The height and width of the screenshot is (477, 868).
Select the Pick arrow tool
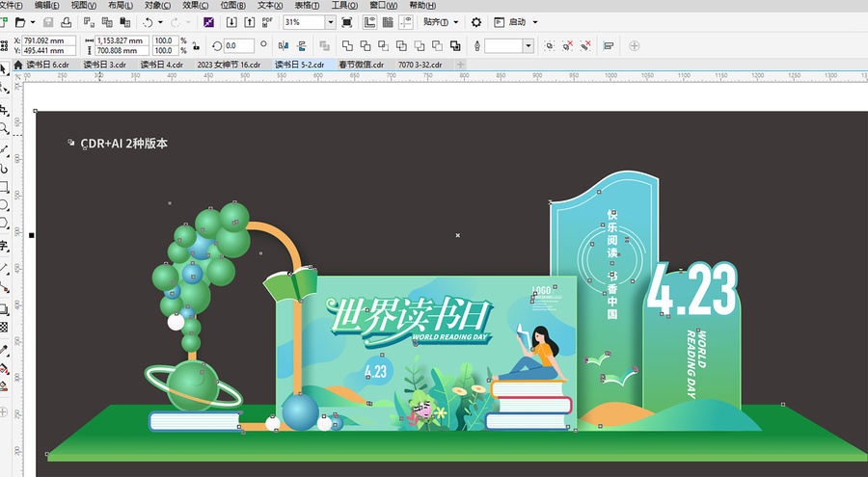(4, 68)
